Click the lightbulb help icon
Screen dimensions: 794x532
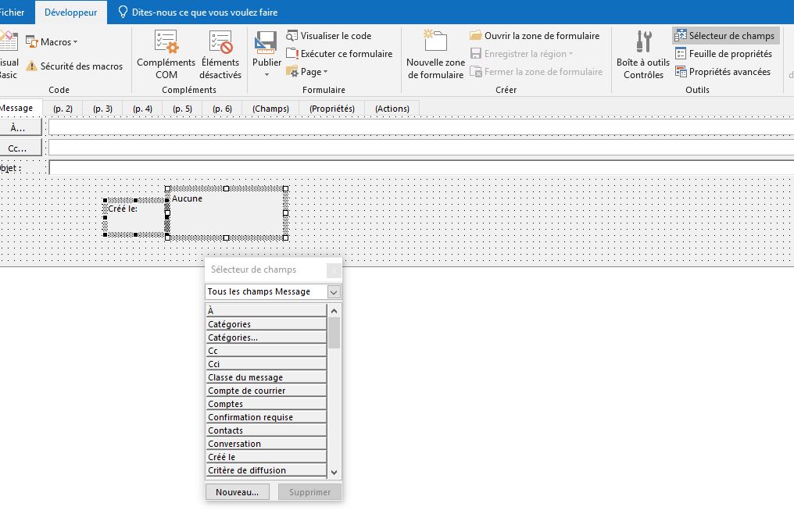coord(123,12)
